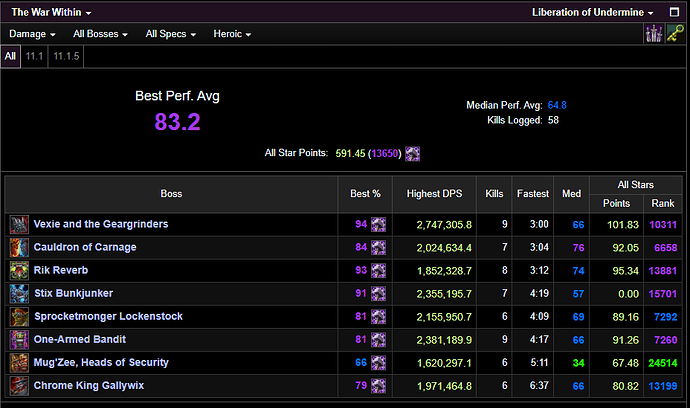Open The War Within expansion dropdown
Screen dimensions: 690x408
point(51,12)
